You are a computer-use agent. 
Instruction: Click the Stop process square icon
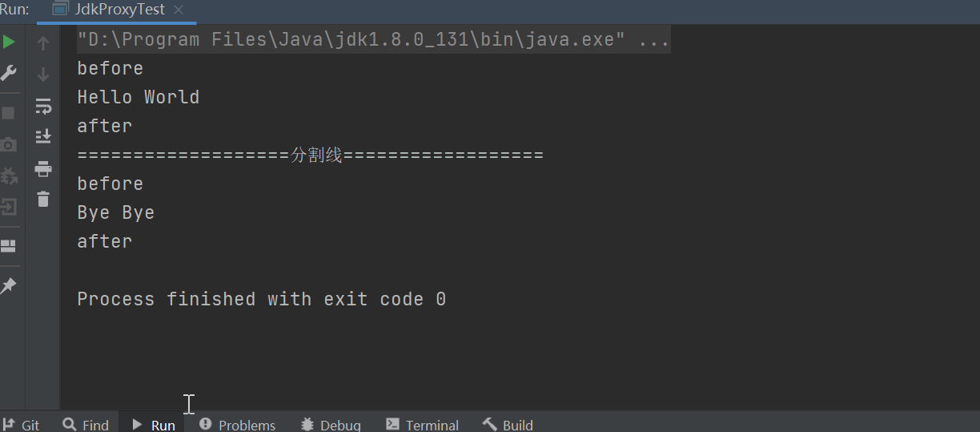(x=8, y=113)
